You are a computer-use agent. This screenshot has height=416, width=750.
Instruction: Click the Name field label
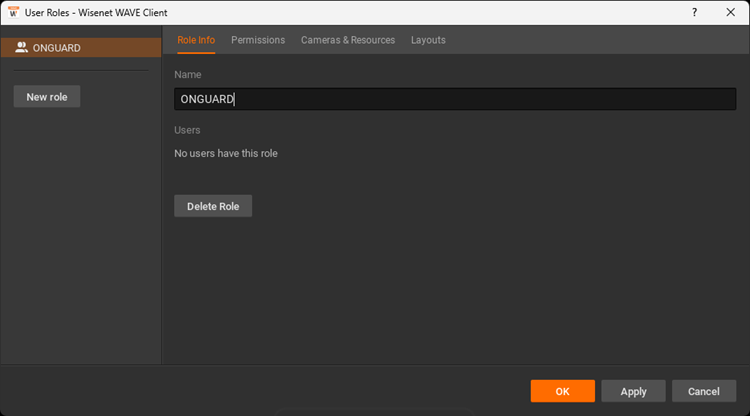(x=188, y=75)
